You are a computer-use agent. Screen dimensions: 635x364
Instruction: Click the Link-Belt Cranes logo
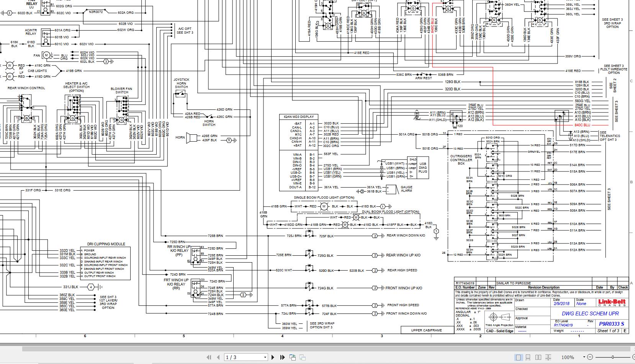pos(612,303)
